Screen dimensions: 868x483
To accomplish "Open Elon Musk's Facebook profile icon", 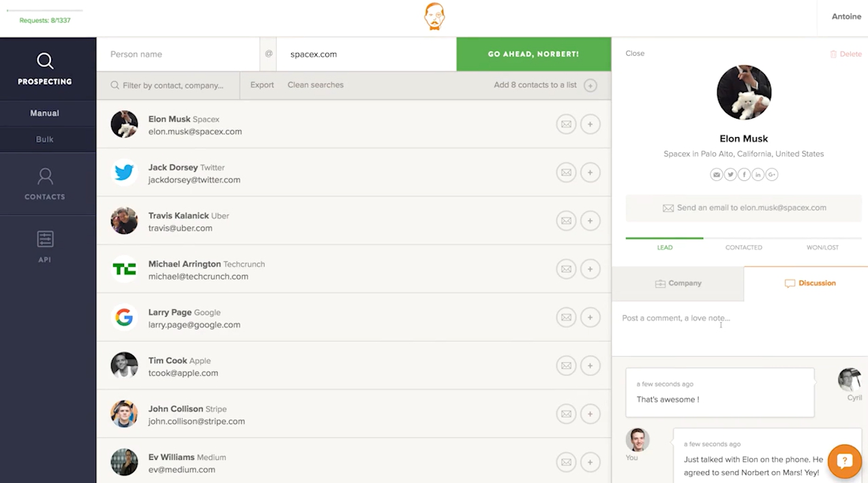I will (x=744, y=175).
